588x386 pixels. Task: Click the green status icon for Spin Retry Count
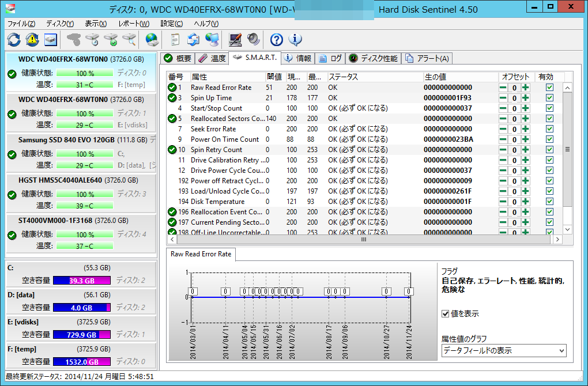[172, 150]
